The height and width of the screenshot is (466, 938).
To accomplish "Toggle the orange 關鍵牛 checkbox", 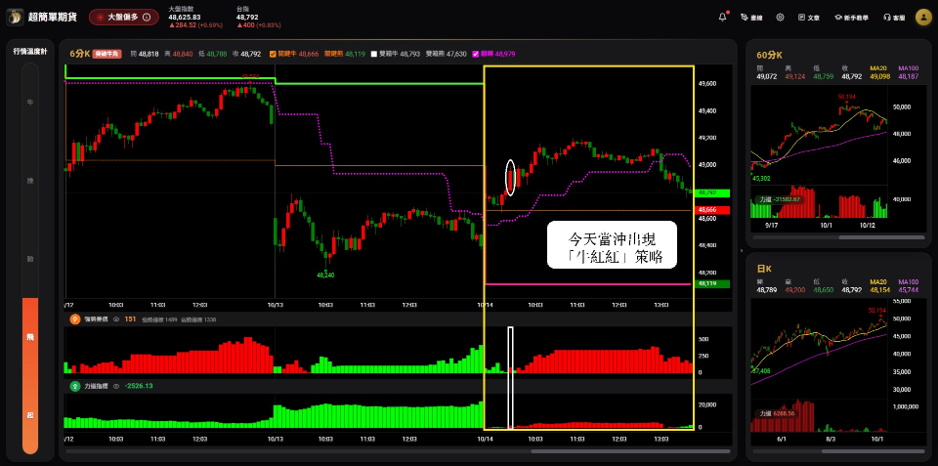I will click(x=273, y=54).
